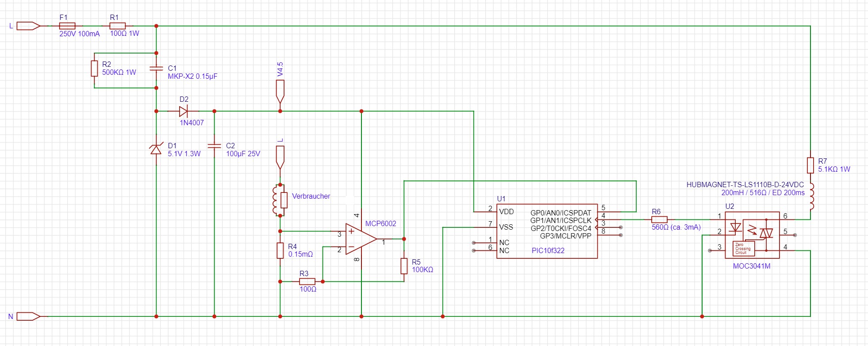Select the D2 1N4007 diode symbol
This screenshot has height=346, width=868.
click(183, 111)
